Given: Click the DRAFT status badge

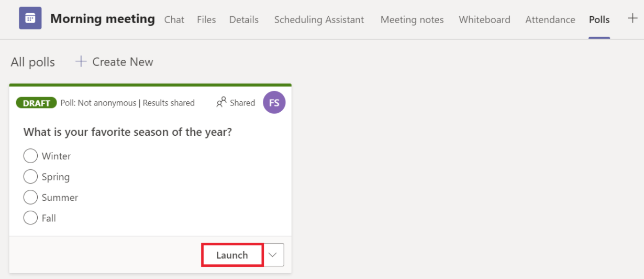Looking at the screenshot, I should click(37, 103).
